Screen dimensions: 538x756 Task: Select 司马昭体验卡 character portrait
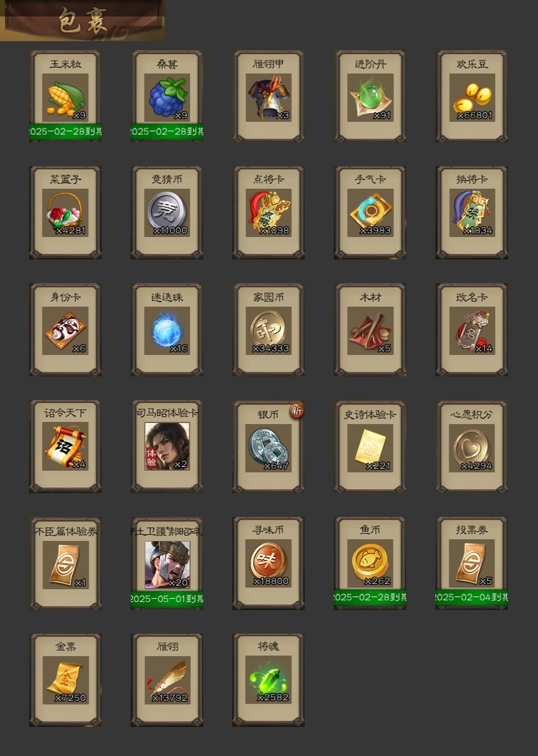pos(167,447)
